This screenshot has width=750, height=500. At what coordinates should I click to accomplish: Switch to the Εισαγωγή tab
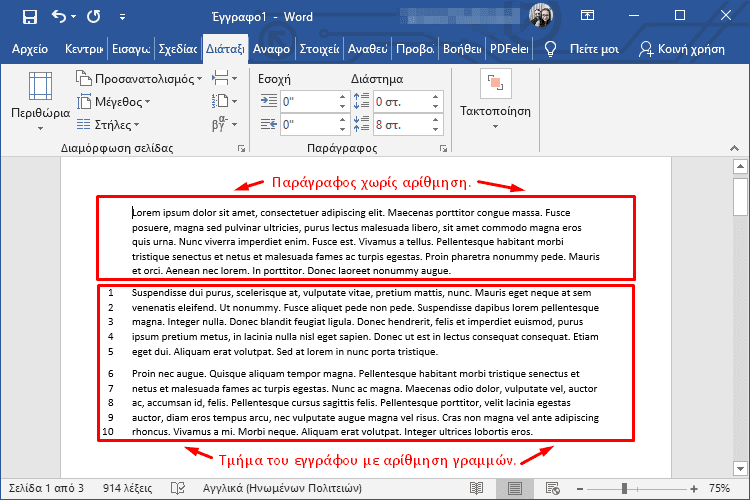pyautogui.click(x=131, y=49)
